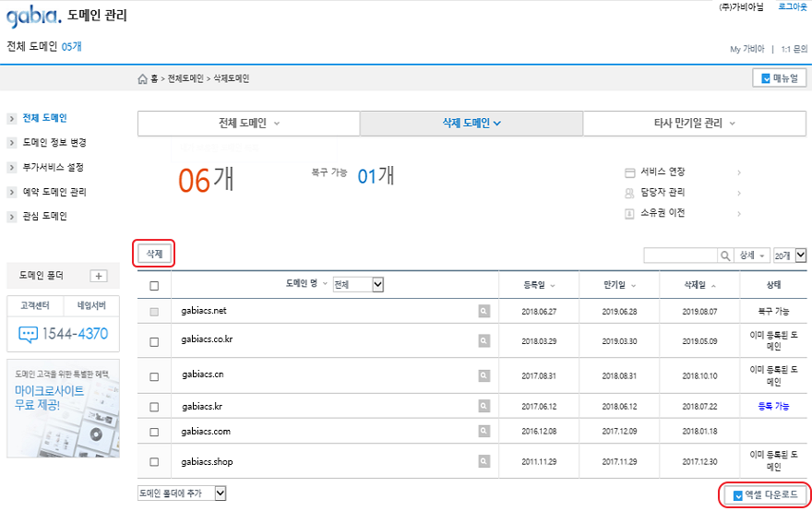Image resolution: width=812 pixels, height=511 pixels.
Task: Expand 서비스 연장 chevron arrow
Action: (739, 172)
